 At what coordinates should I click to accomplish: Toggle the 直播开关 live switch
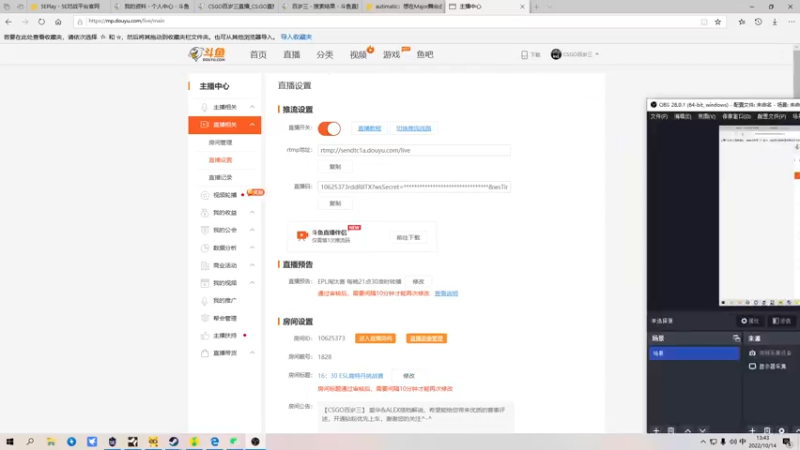(329, 129)
